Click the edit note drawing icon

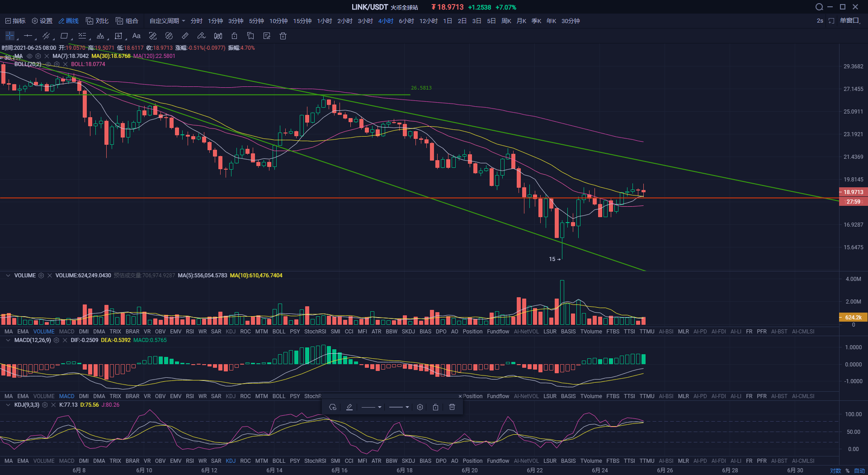(x=267, y=36)
